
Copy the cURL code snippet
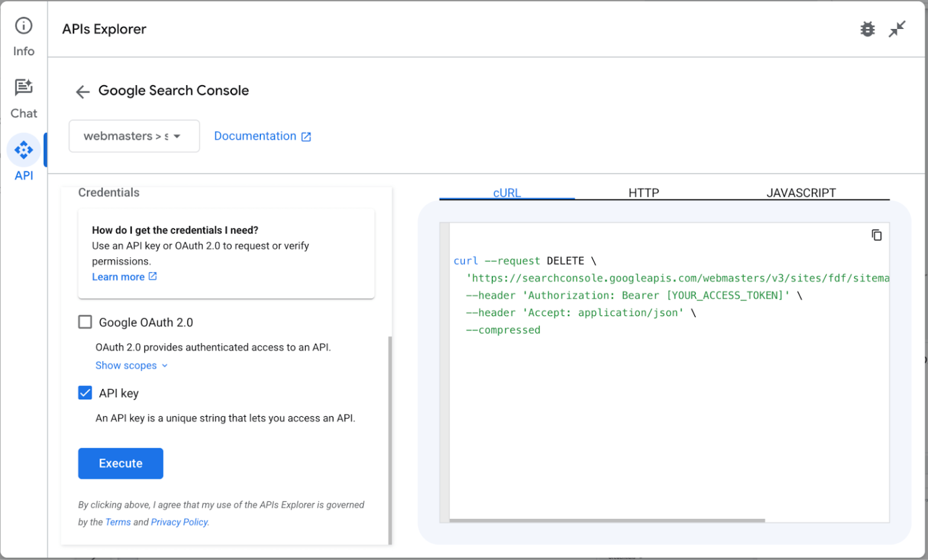(x=877, y=235)
